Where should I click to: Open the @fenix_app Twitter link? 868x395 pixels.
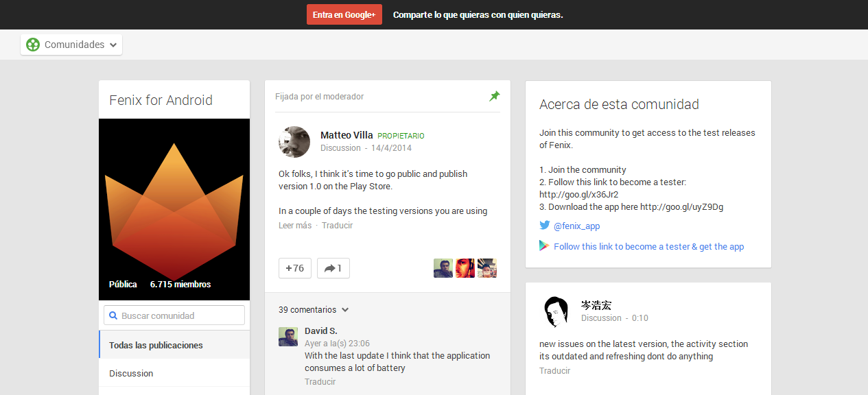pos(576,226)
